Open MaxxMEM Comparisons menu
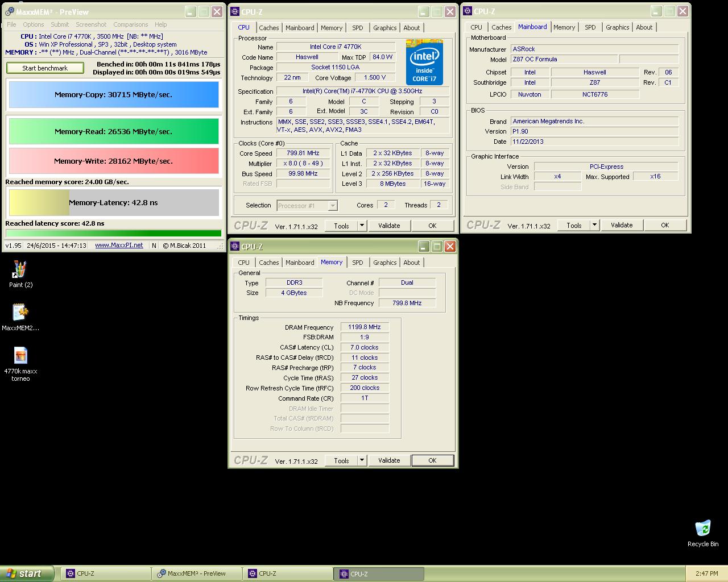The height and width of the screenshot is (582, 728). point(131,24)
